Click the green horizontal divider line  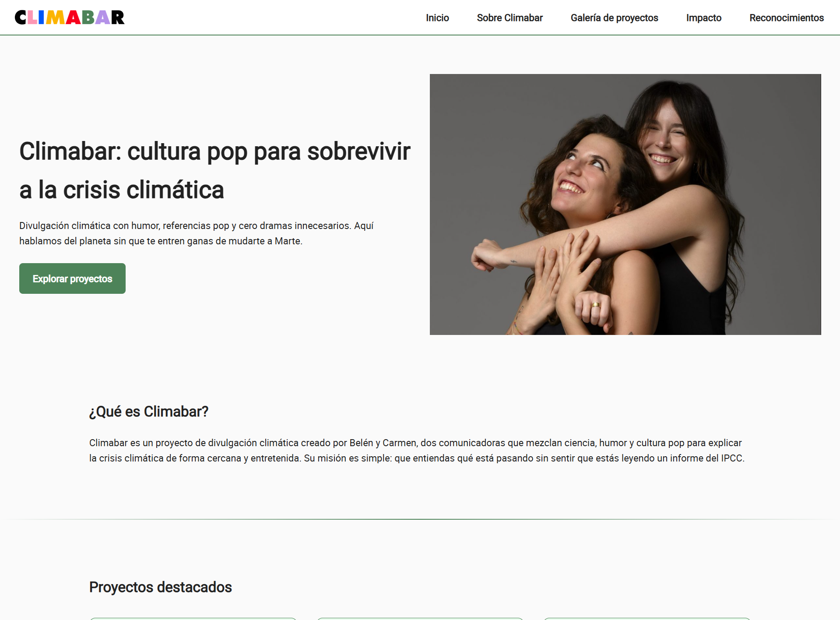click(420, 519)
